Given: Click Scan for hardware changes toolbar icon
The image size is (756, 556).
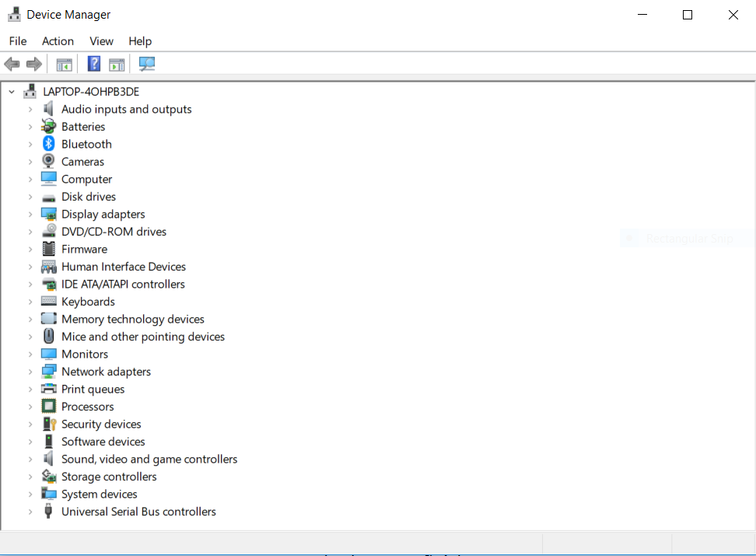Looking at the screenshot, I should point(147,64).
